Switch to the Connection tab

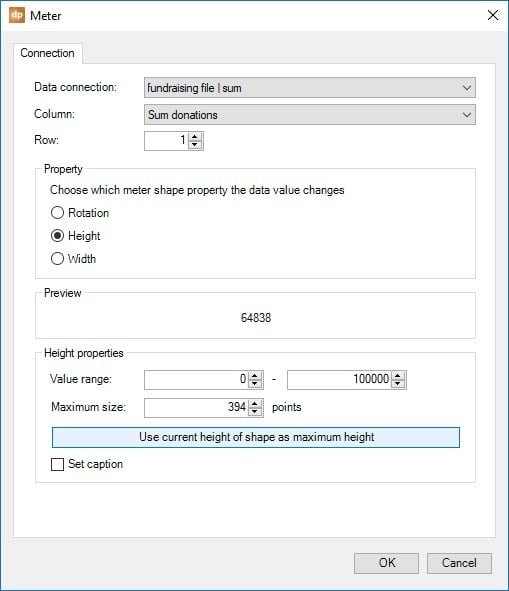pos(48,53)
